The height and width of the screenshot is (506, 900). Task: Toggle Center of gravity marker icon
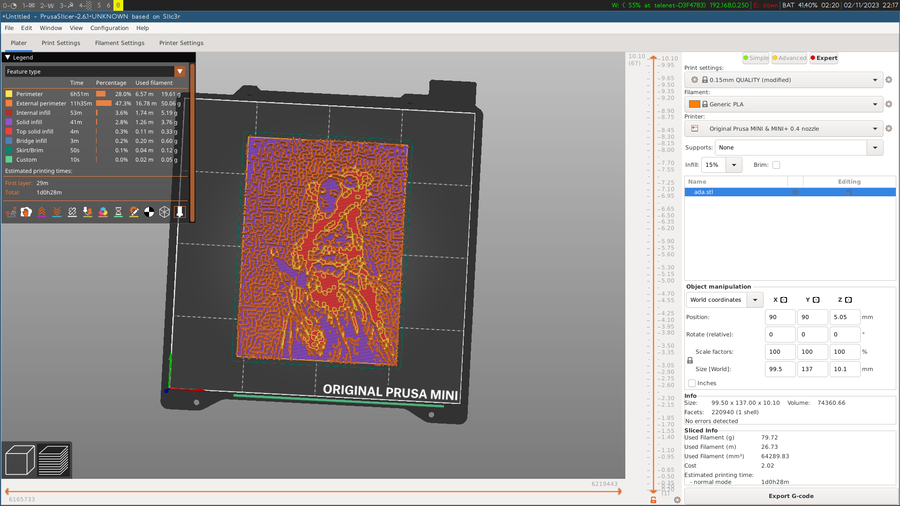tap(149, 212)
